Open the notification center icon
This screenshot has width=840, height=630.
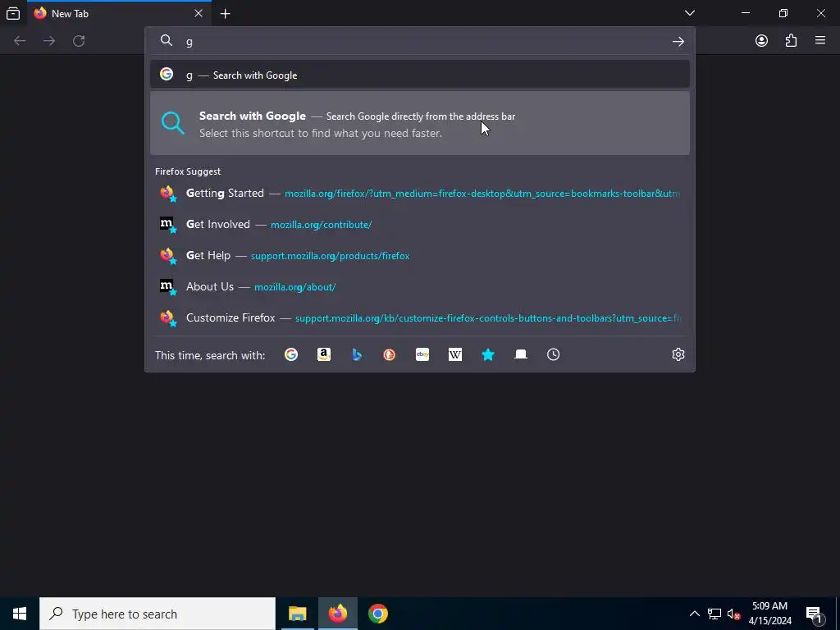coord(814,614)
